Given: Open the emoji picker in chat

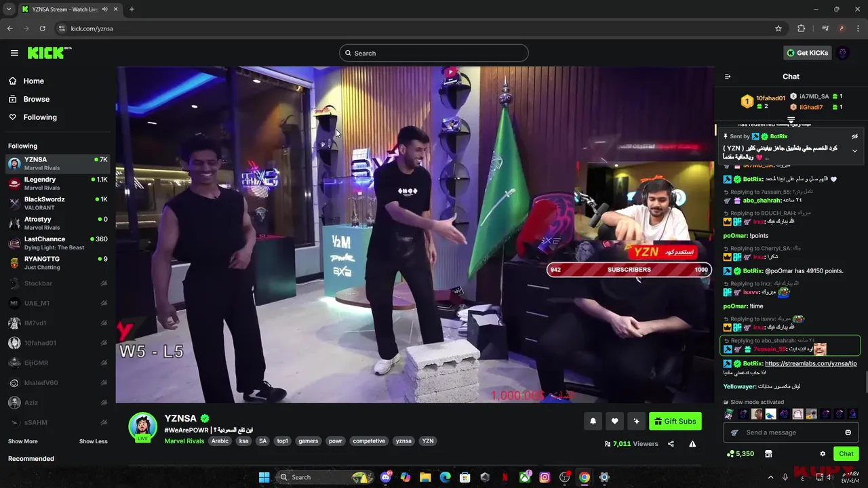Looking at the screenshot, I should coord(848,432).
